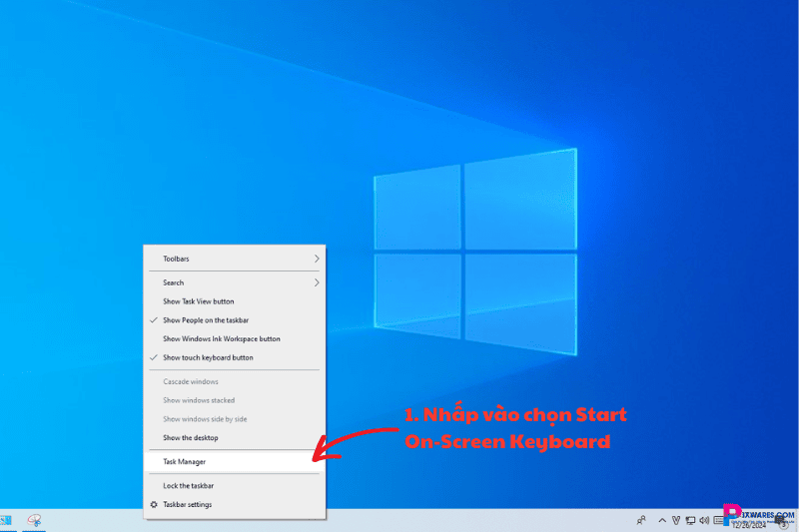Open the volume speaker icon
This screenshot has height=532, width=799.
coord(704,520)
